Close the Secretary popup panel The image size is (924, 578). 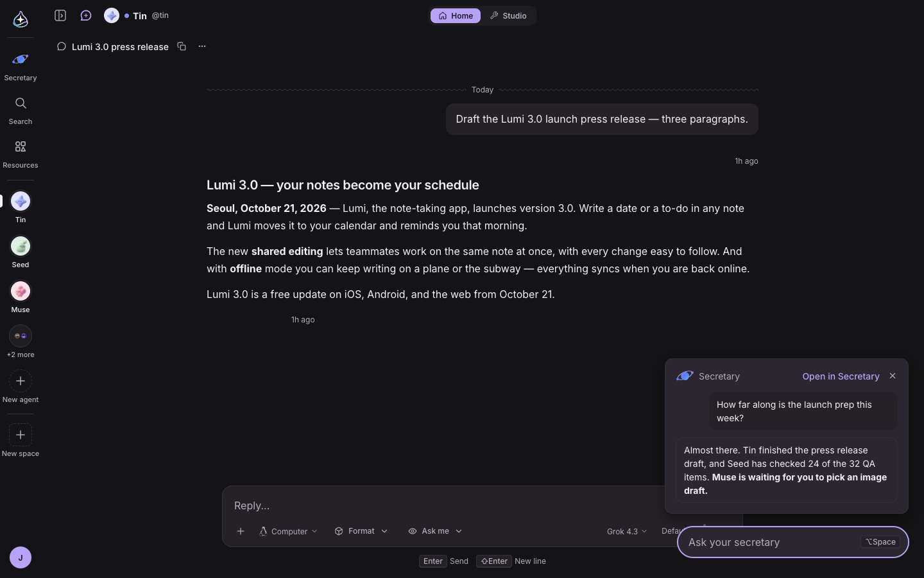tap(893, 376)
